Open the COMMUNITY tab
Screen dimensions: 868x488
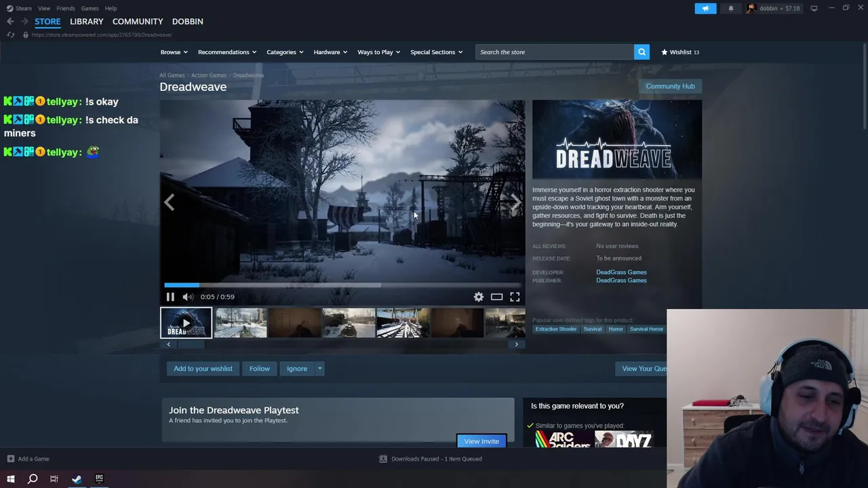138,22
